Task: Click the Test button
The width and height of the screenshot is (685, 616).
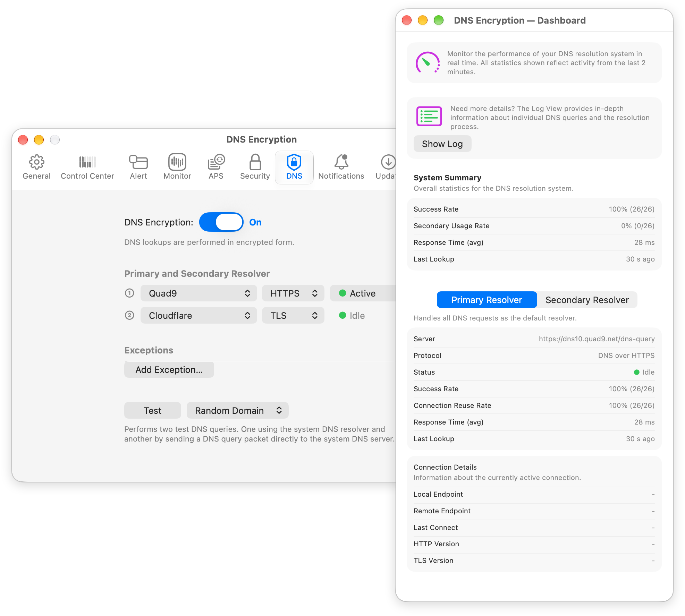Action: pos(153,411)
